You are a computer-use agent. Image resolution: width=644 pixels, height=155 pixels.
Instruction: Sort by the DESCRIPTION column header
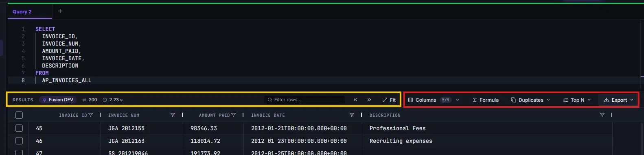[385, 116]
